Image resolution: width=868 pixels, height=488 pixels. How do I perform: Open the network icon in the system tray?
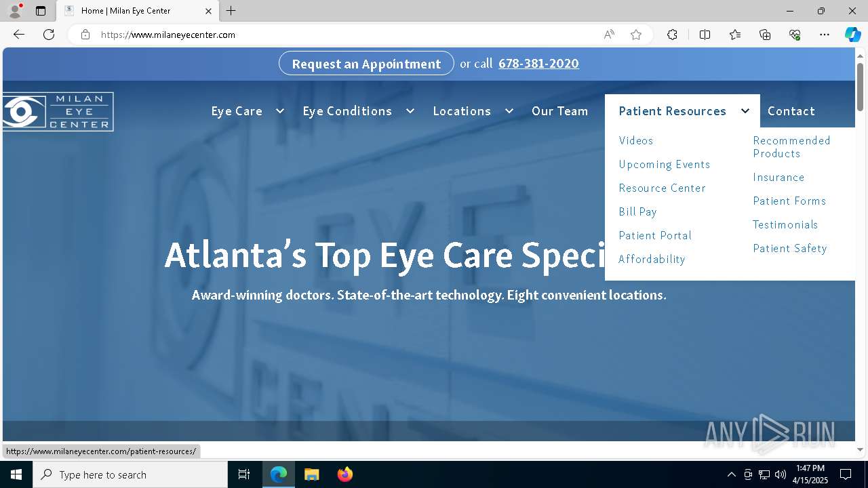(x=764, y=474)
